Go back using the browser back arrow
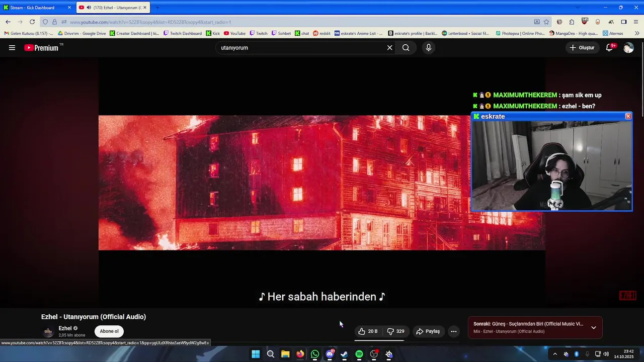Image resolution: width=644 pixels, height=362 pixels. [8, 22]
